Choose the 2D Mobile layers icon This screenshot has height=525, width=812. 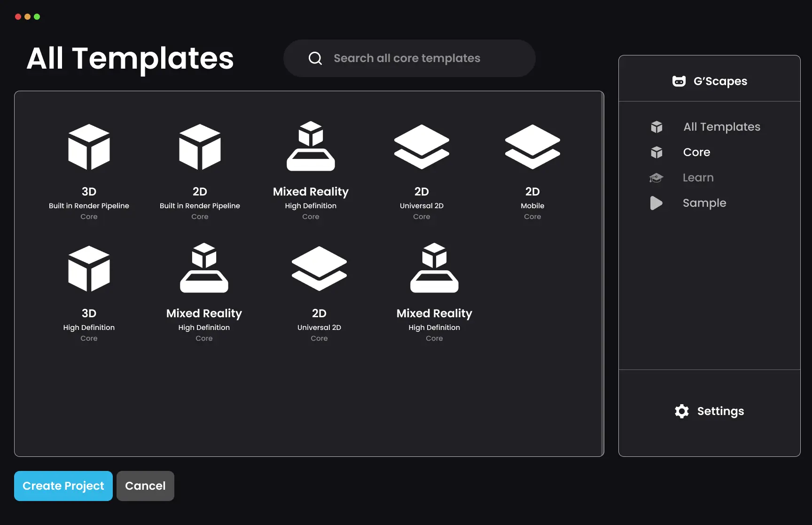tap(532, 147)
